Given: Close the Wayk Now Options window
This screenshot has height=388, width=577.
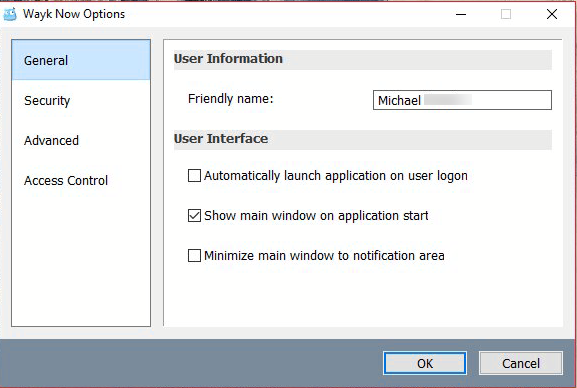Looking at the screenshot, I should [552, 14].
